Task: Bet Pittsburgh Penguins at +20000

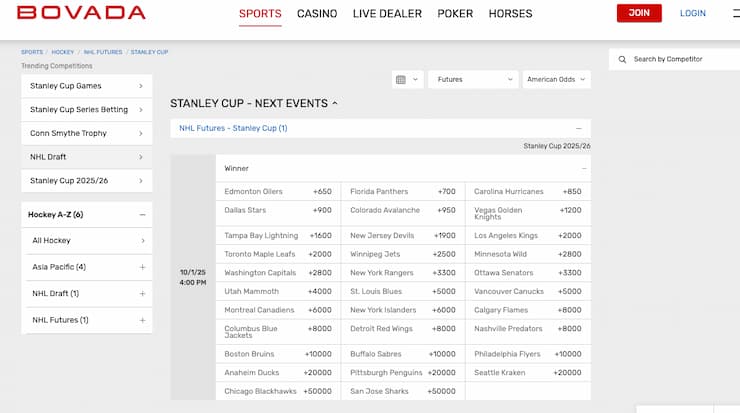Action: (x=403, y=373)
